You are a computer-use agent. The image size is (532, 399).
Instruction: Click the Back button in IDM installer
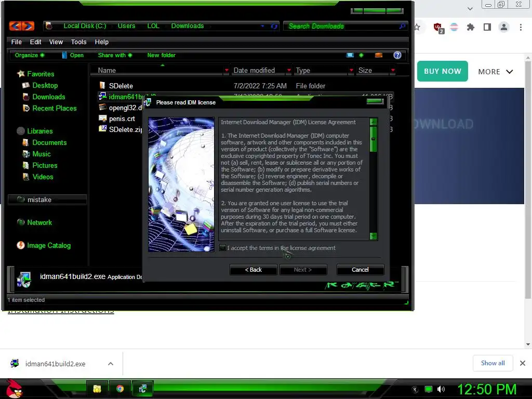tap(253, 270)
